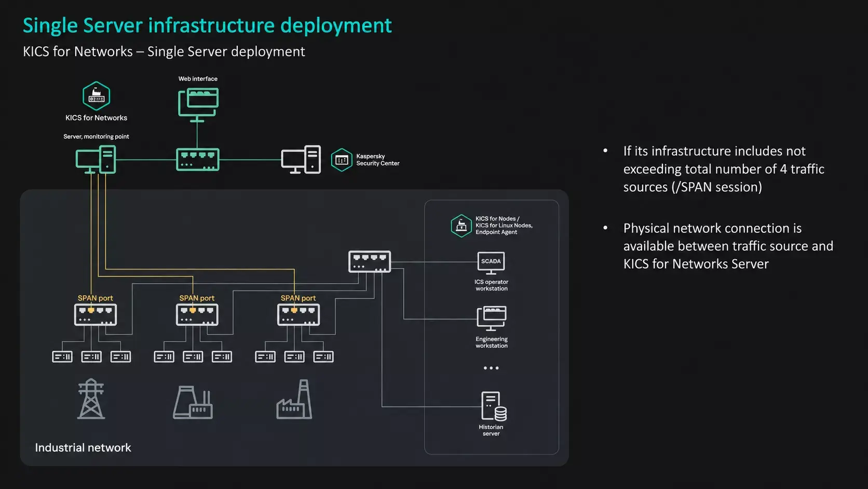
Task: Click the bullet about "4 traffic sources (/SPAN session)"
Action: point(724,169)
